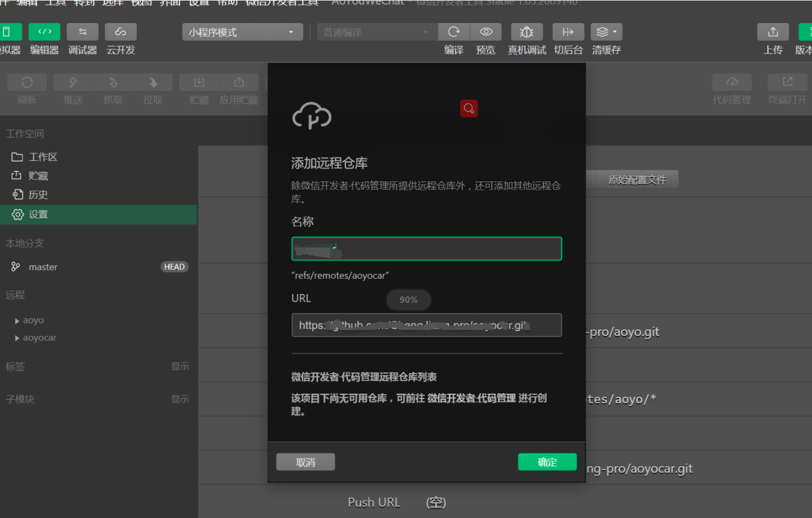Select workspace (工作区) in sidebar
This screenshot has height=518, width=812.
[98, 157]
